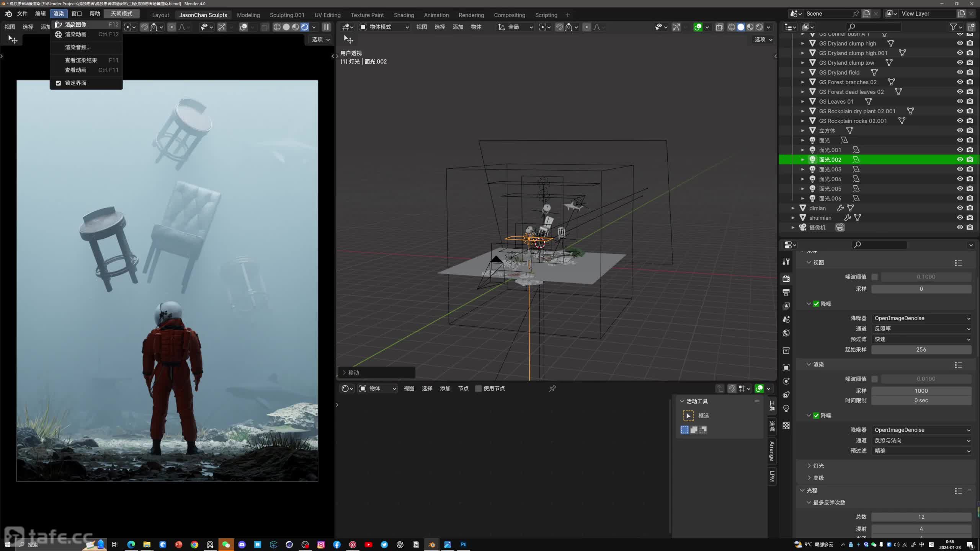Open the light Object Data properties tab
This screenshot has width=980, height=551.
[x=786, y=408]
